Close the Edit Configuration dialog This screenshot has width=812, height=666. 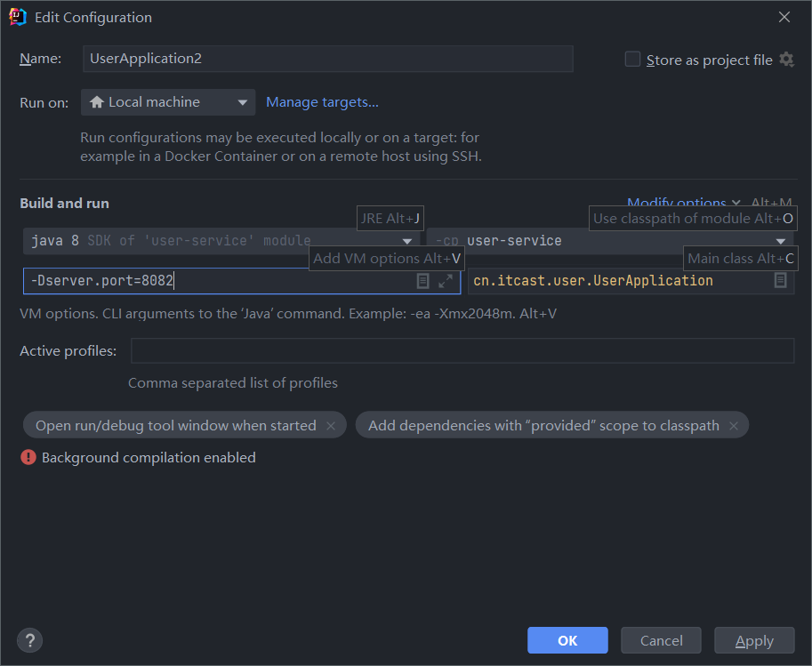pyautogui.click(x=784, y=17)
